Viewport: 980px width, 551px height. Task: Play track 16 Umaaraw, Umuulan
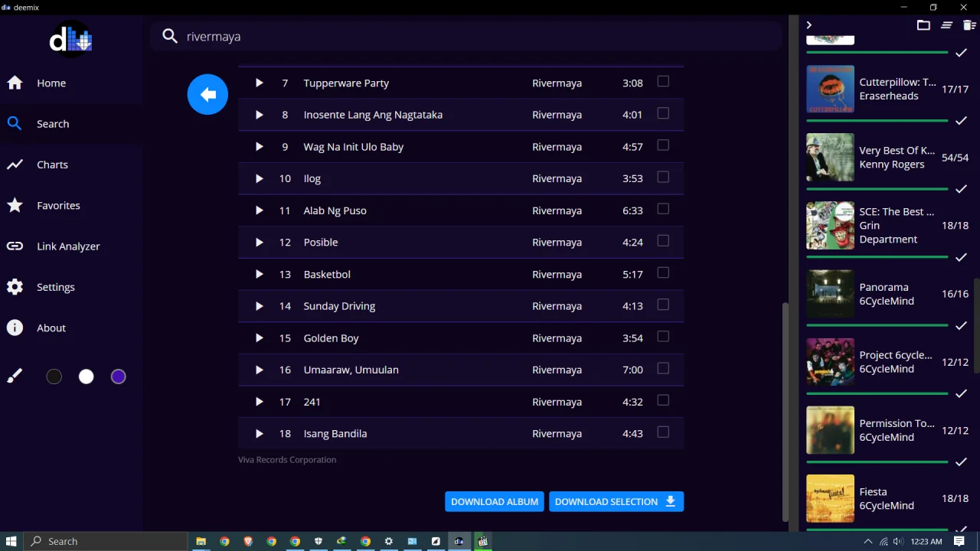259,370
